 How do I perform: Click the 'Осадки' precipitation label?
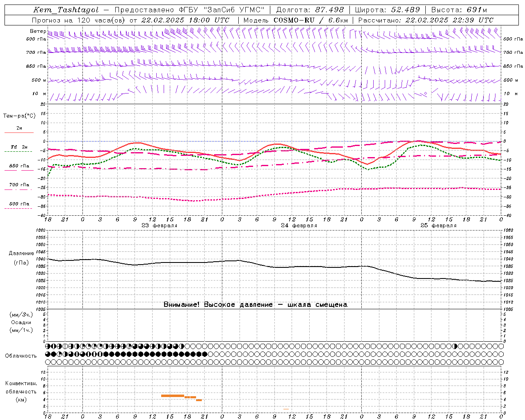click(21, 322)
